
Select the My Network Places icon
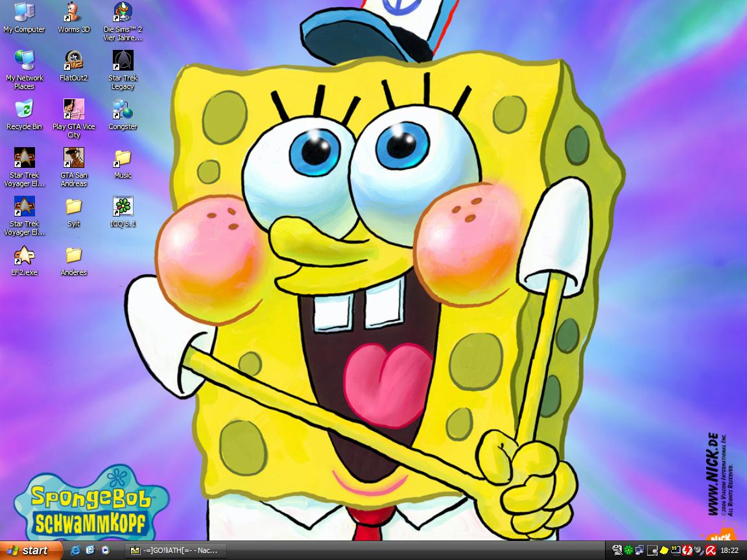[x=24, y=60]
